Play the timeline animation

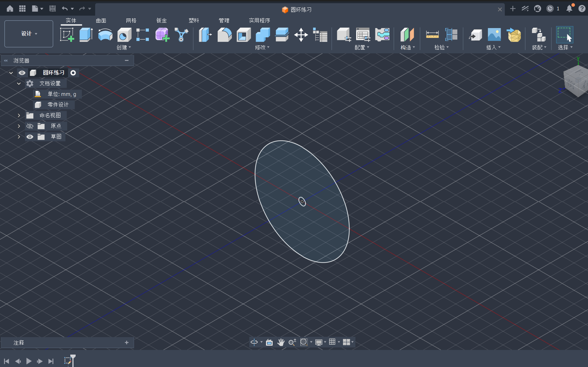[29, 361]
